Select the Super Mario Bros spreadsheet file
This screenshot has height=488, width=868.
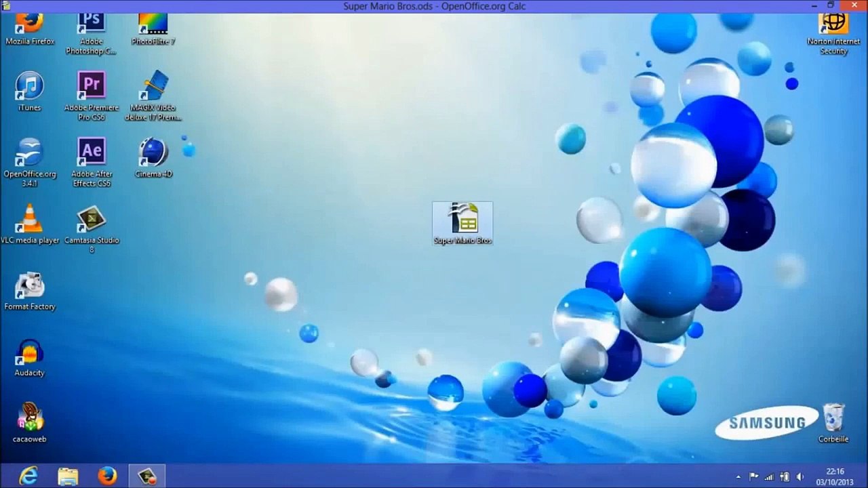(462, 224)
